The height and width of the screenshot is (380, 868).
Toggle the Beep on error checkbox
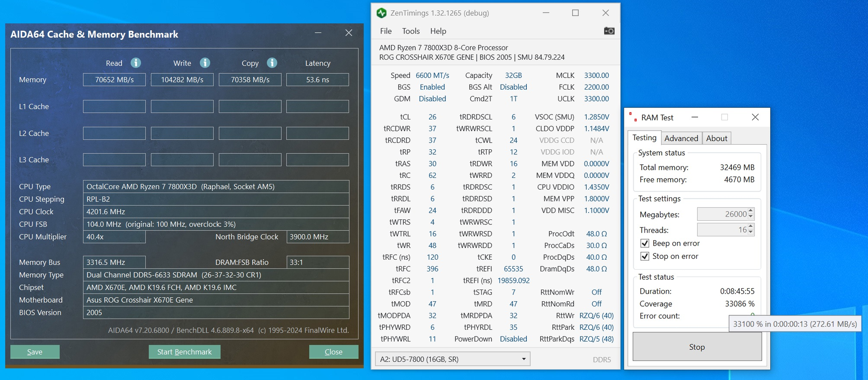point(645,243)
